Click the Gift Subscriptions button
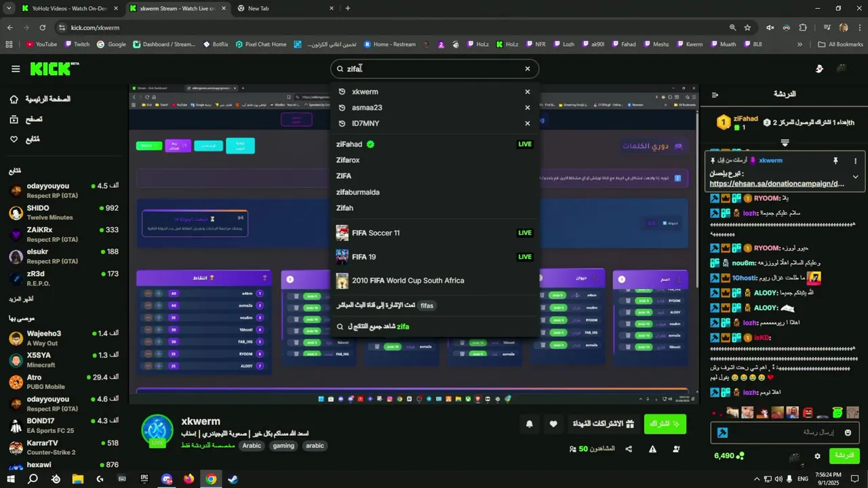 603,424
